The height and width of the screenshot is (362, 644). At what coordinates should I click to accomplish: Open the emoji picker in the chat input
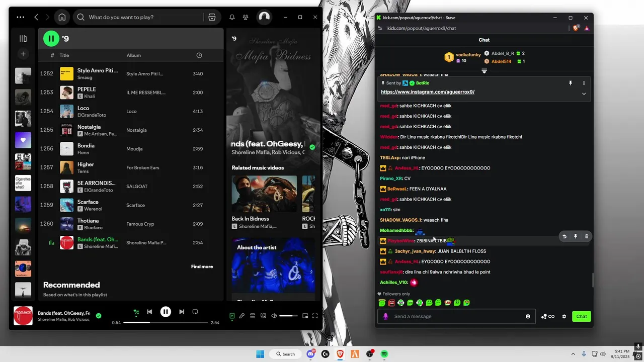click(x=528, y=316)
